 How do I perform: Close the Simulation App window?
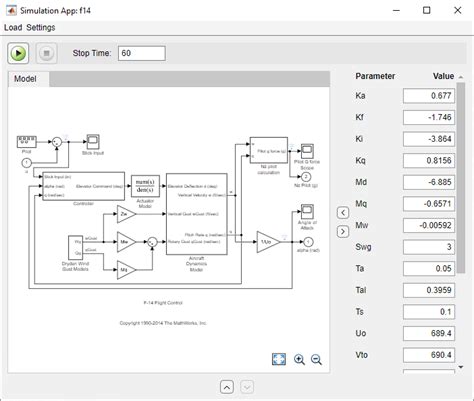[458, 11]
